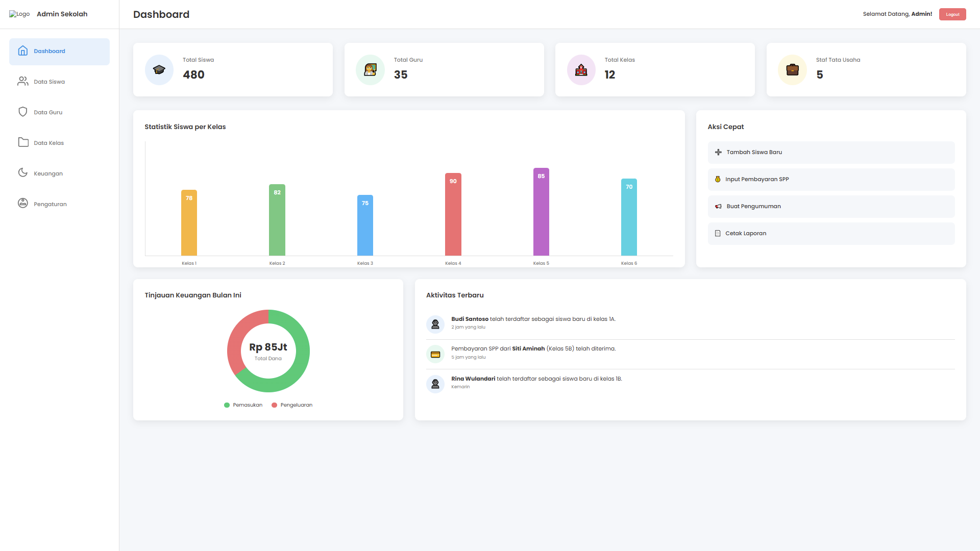Click the payment card icon in Aktivitas Terbaru
Image resolution: width=980 pixels, height=551 pixels.
[x=435, y=354]
